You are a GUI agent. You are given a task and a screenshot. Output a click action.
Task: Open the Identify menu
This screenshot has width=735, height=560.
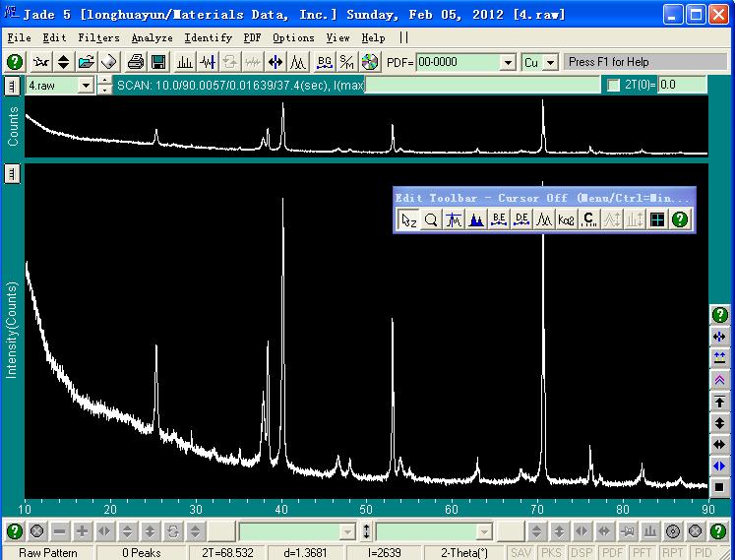pos(209,37)
